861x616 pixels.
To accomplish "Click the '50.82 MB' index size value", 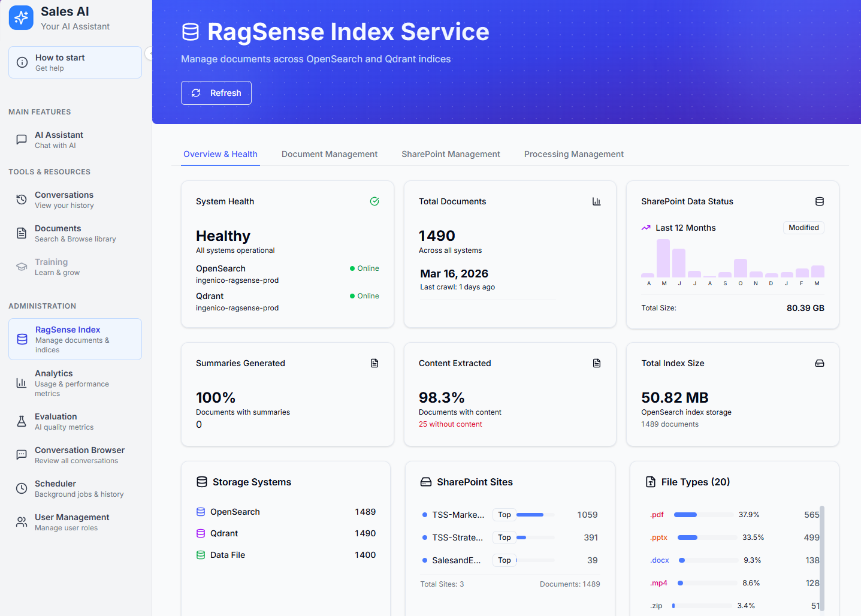I will [x=675, y=398].
